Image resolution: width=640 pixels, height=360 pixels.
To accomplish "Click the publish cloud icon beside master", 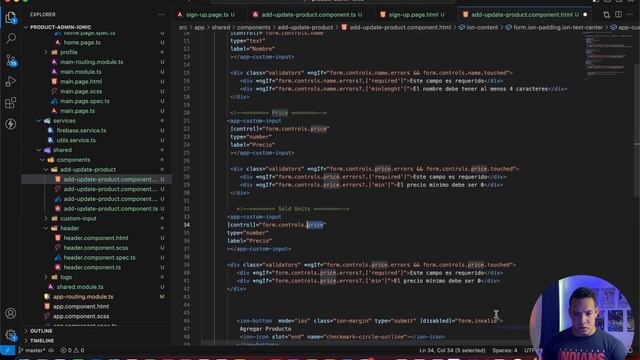I will click(51, 350).
